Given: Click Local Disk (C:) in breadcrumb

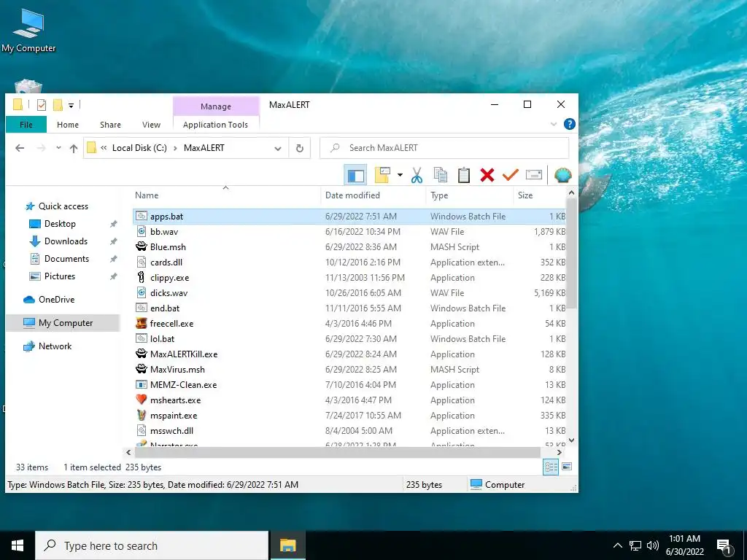Looking at the screenshot, I should coord(139,148).
